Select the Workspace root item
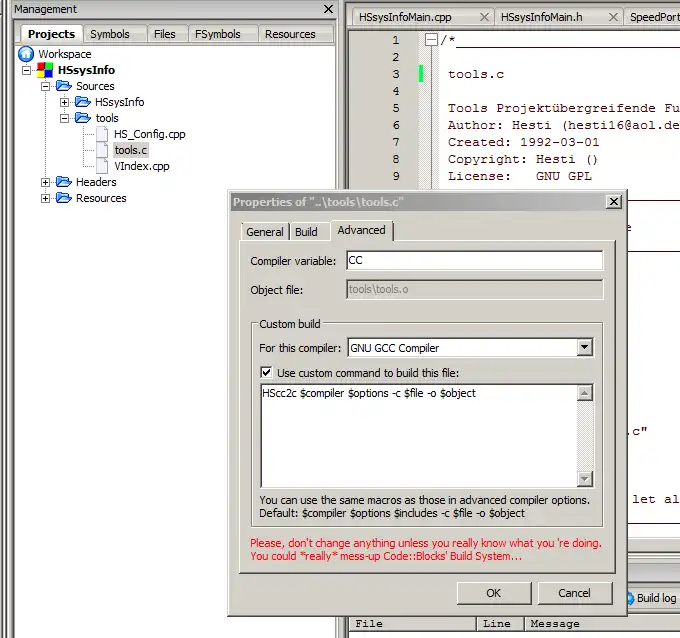Image resolution: width=680 pixels, height=638 pixels. coord(65,54)
